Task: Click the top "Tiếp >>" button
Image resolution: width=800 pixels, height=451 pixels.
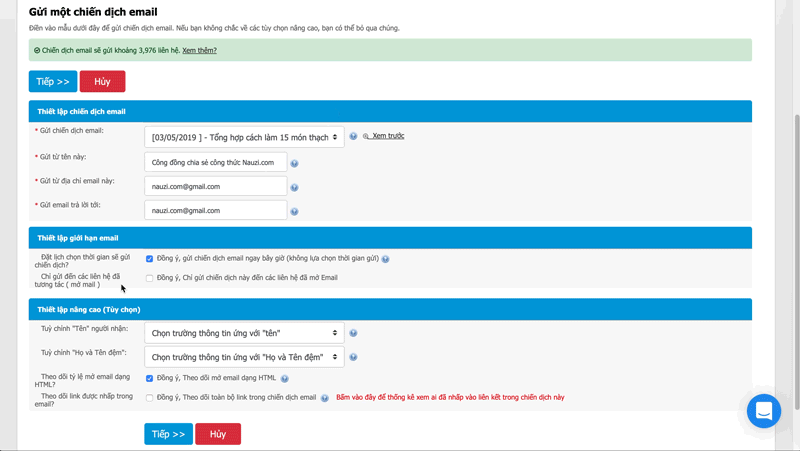Action: pyautogui.click(x=53, y=82)
